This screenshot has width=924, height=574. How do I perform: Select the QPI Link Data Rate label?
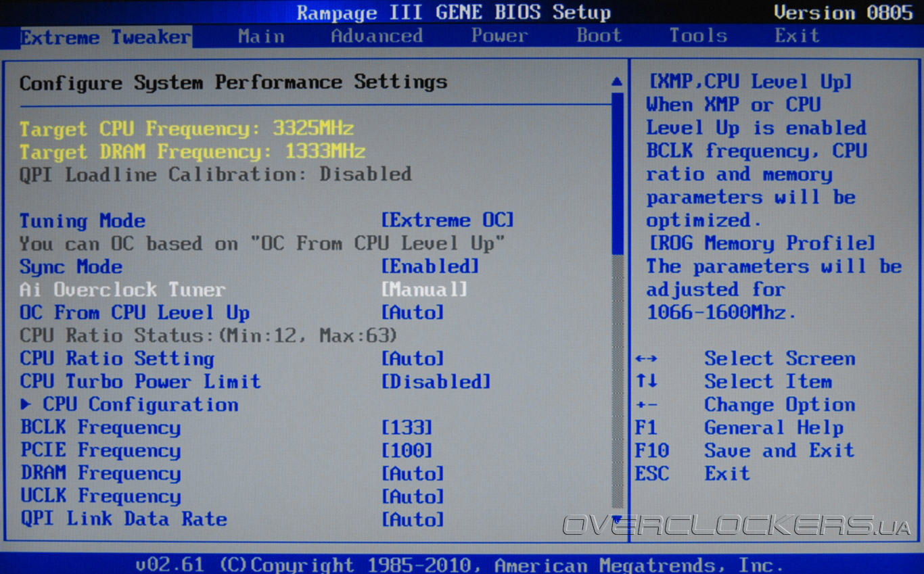point(123,519)
